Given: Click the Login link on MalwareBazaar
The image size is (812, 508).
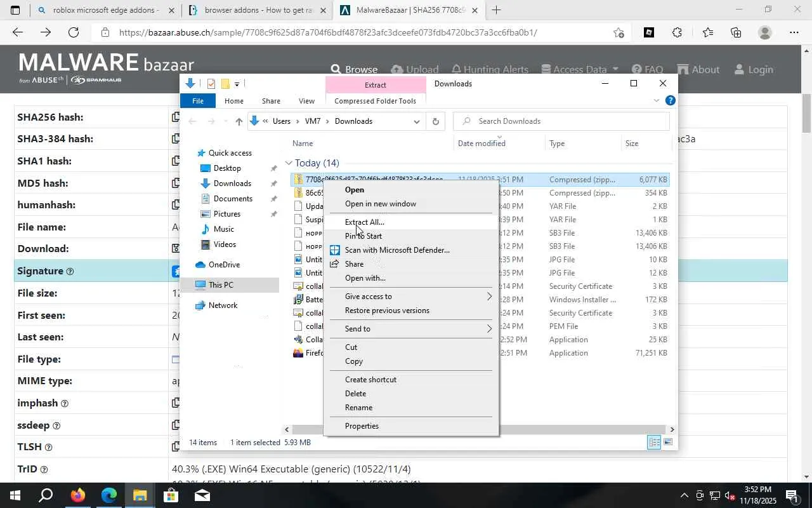Looking at the screenshot, I should (x=753, y=69).
